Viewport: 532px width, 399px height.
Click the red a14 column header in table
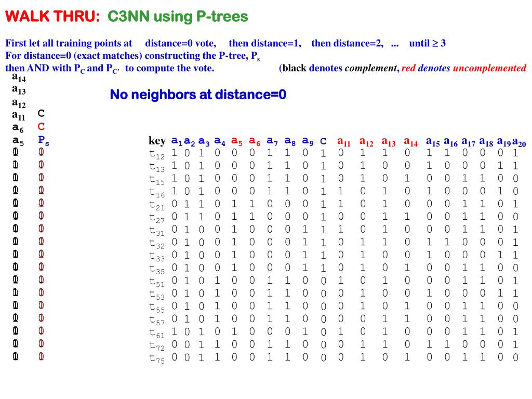point(410,141)
